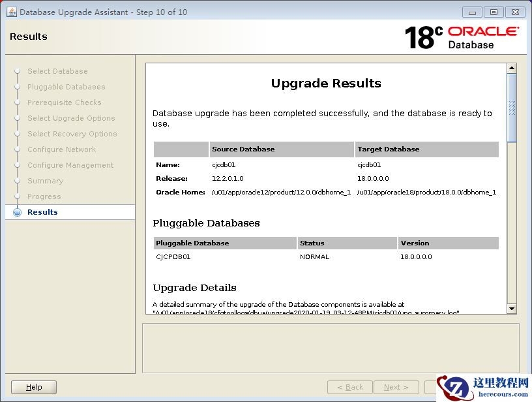Click the Version column header
Screen dimensions: 532x402
[x=448, y=243]
